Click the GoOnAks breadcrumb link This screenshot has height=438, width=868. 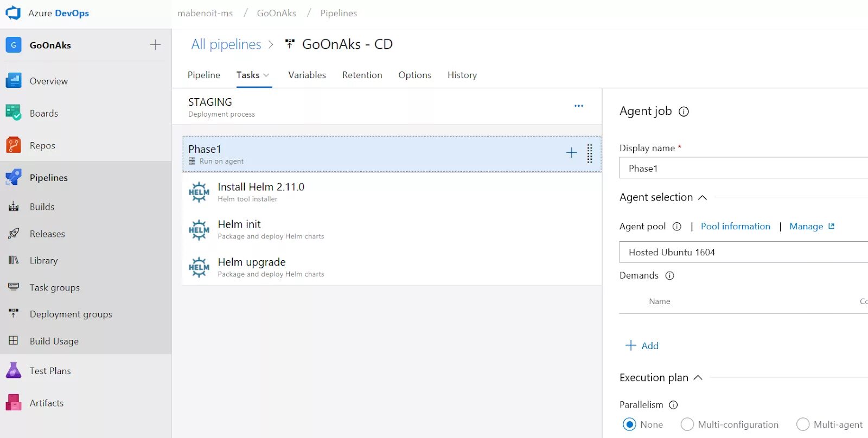click(277, 13)
